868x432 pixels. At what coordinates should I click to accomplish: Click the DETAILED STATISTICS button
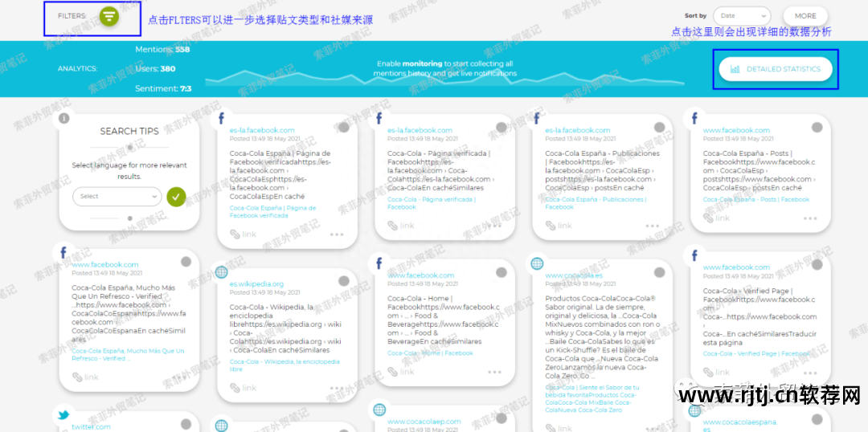pos(775,69)
